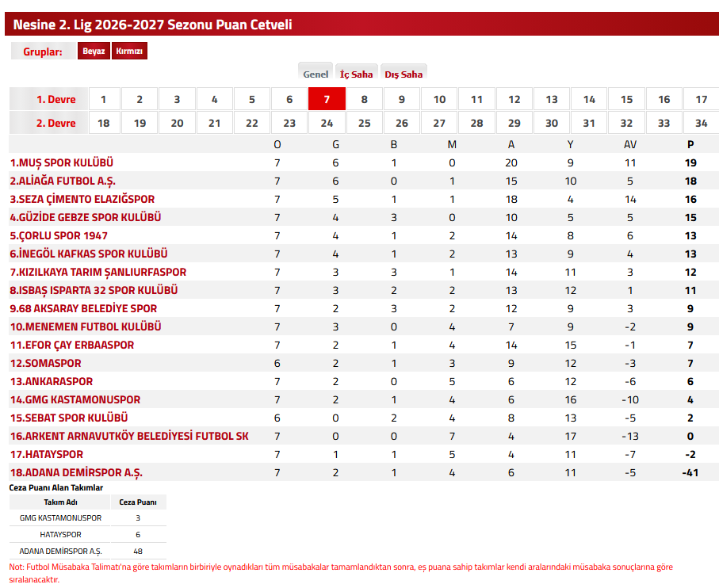Click Adana Demirspor's -41 points value
719x588 pixels.
[x=690, y=472]
